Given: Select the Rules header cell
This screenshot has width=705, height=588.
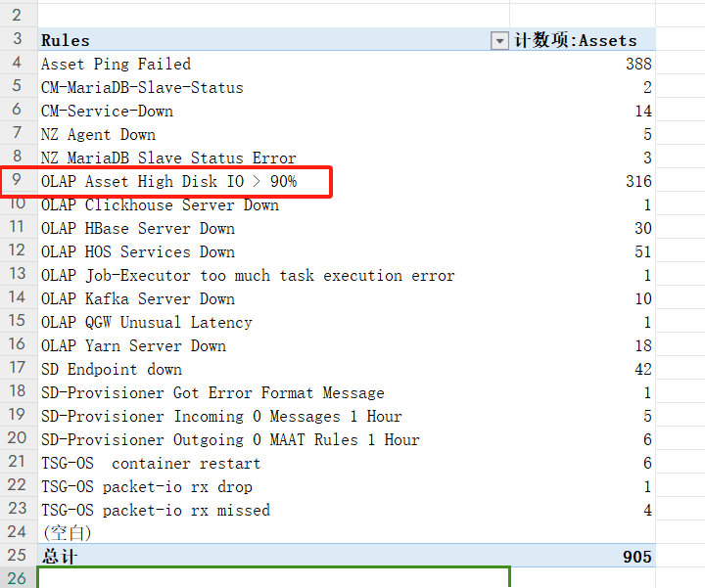Looking at the screenshot, I should click(65, 40).
